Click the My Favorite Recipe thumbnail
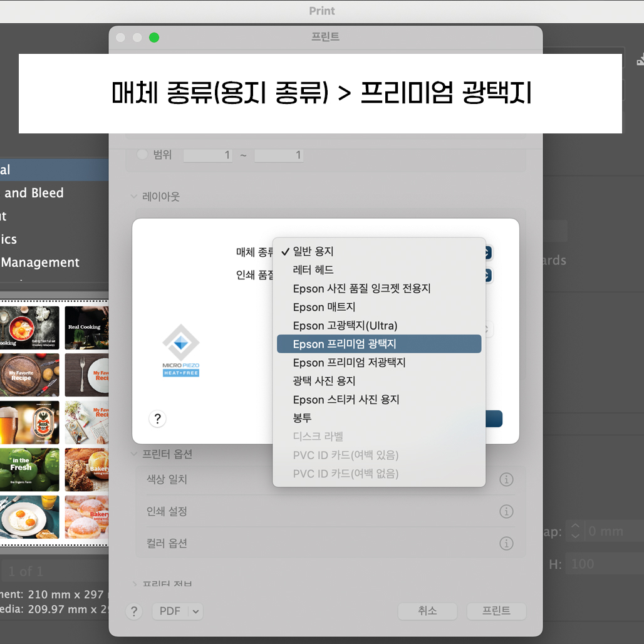The image size is (644, 644). (29, 375)
